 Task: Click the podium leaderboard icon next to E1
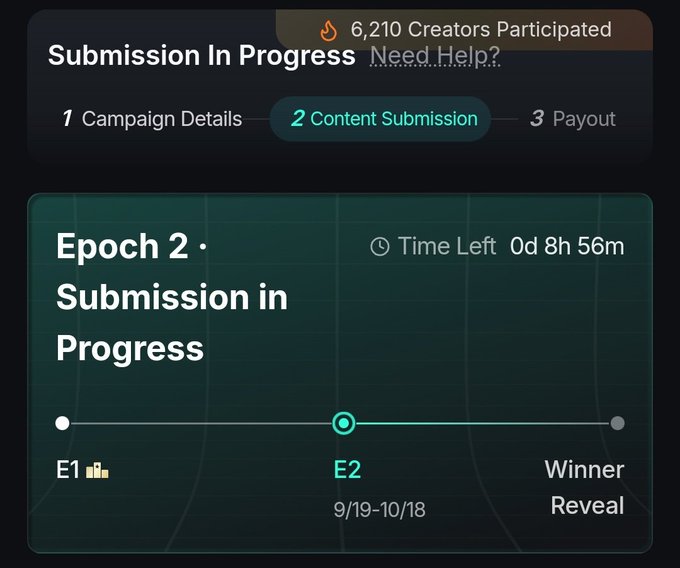pos(98,470)
